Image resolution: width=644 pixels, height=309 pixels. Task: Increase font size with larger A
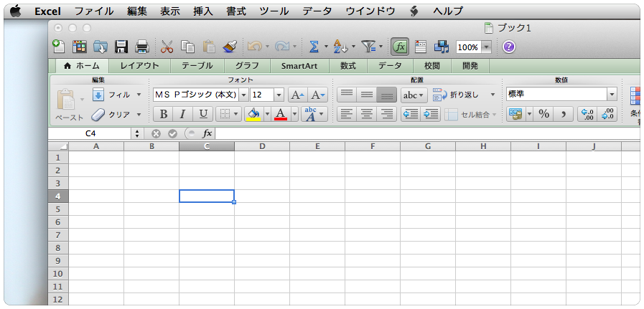tap(298, 95)
